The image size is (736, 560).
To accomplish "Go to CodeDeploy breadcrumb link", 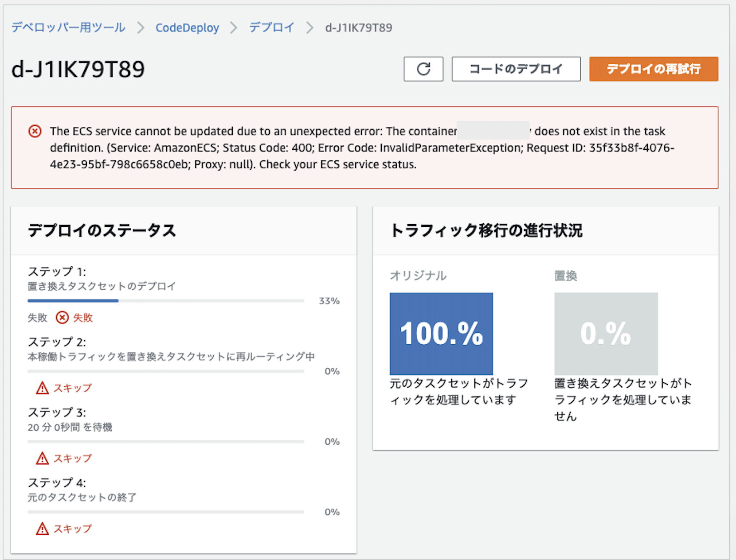I will [187, 27].
